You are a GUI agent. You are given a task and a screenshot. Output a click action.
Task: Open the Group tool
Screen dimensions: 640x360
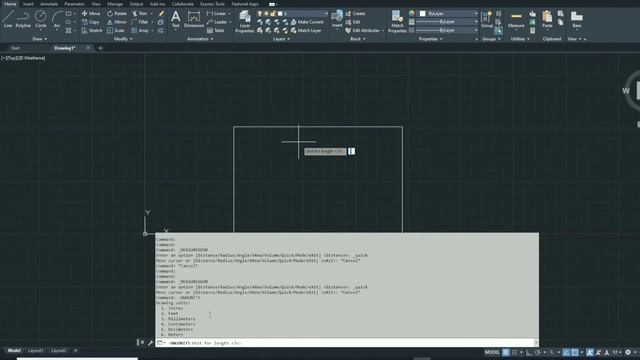pos(487,19)
